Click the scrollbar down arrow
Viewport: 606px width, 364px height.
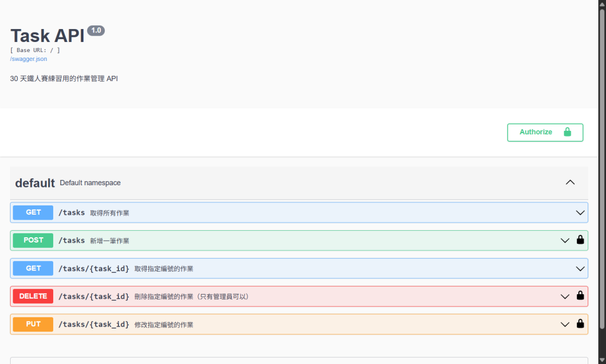coord(602,360)
